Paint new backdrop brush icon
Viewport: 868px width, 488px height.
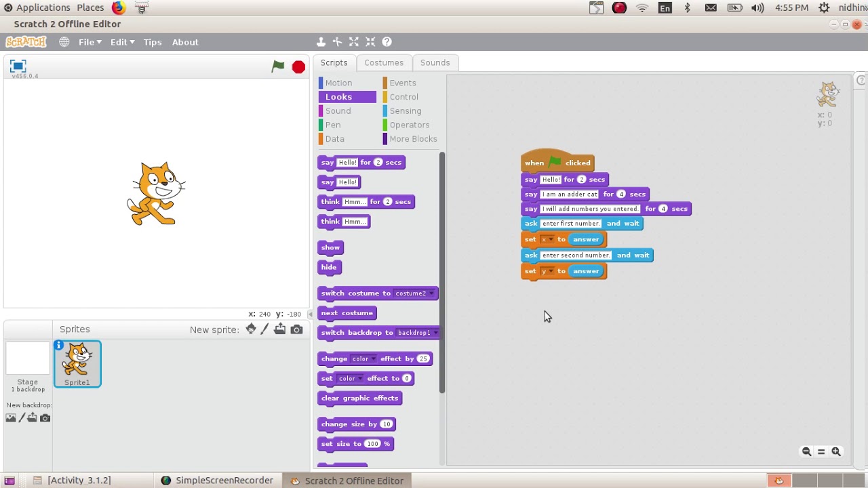click(x=22, y=418)
